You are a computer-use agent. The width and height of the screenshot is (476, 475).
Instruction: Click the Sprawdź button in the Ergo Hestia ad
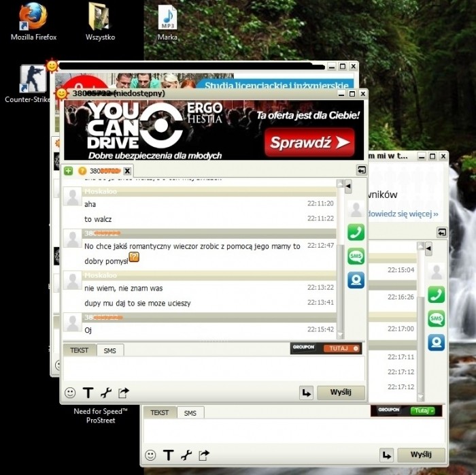309,143
